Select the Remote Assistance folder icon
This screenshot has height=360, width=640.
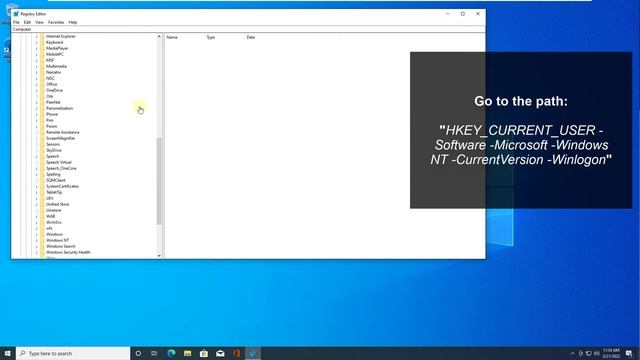[42, 132]
